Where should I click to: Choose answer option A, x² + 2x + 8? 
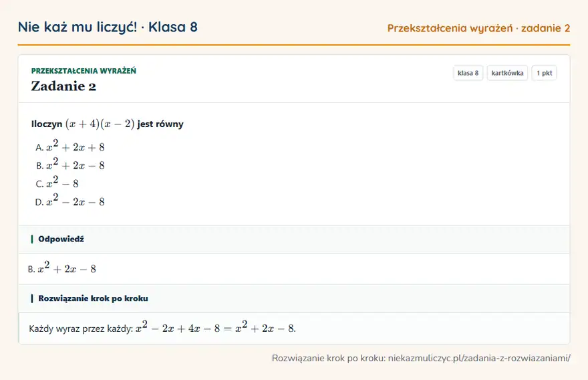[x=70, y=146]
